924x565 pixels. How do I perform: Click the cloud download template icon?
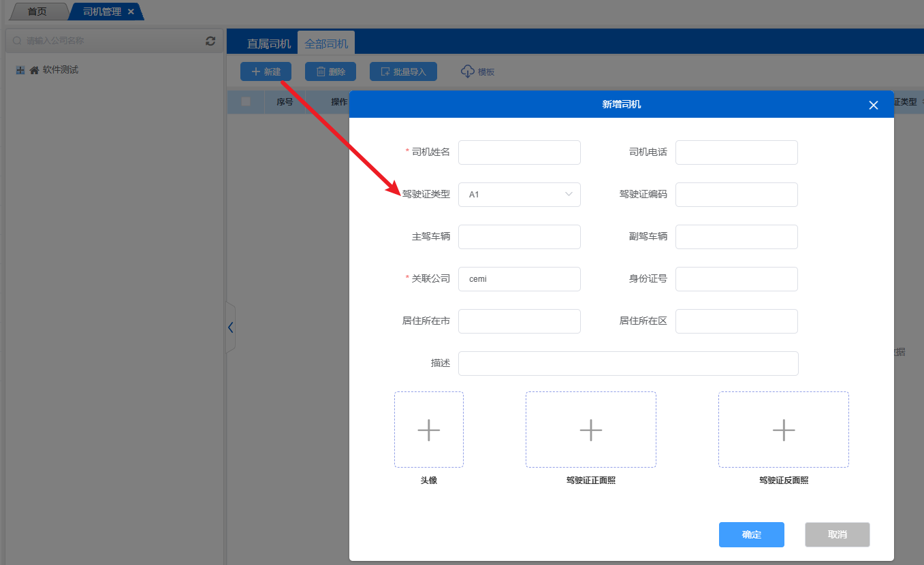point(468,71)
